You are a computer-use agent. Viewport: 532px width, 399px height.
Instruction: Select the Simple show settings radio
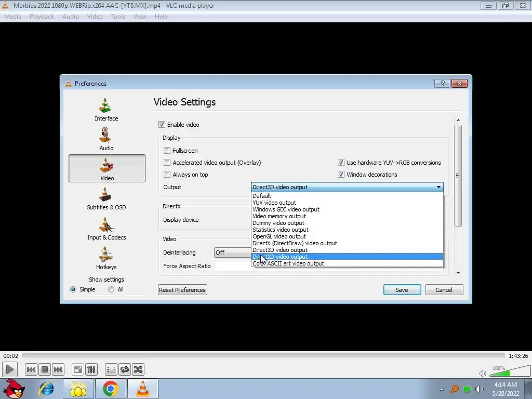73,289
